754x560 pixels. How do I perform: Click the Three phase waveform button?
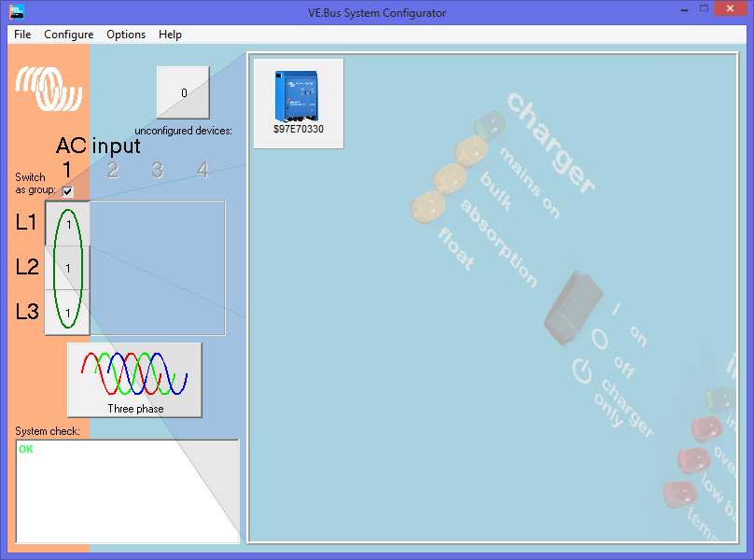[134, 379]
